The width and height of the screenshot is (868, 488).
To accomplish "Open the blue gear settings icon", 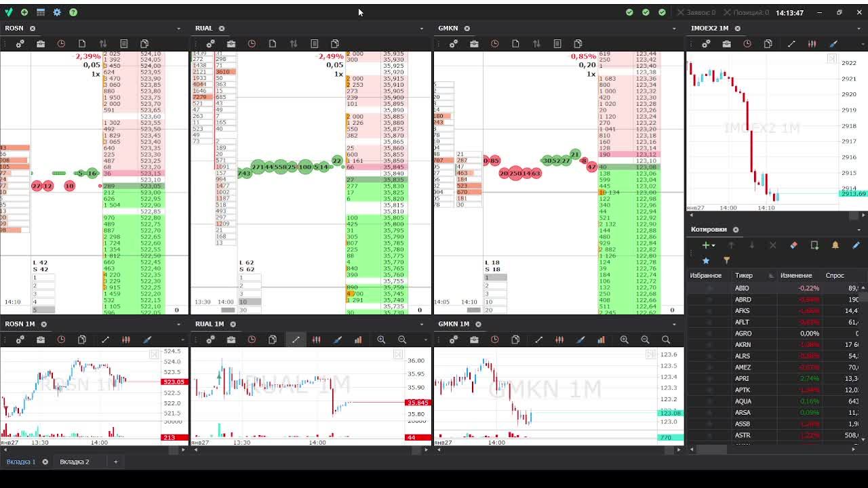I will click(57, 12).
